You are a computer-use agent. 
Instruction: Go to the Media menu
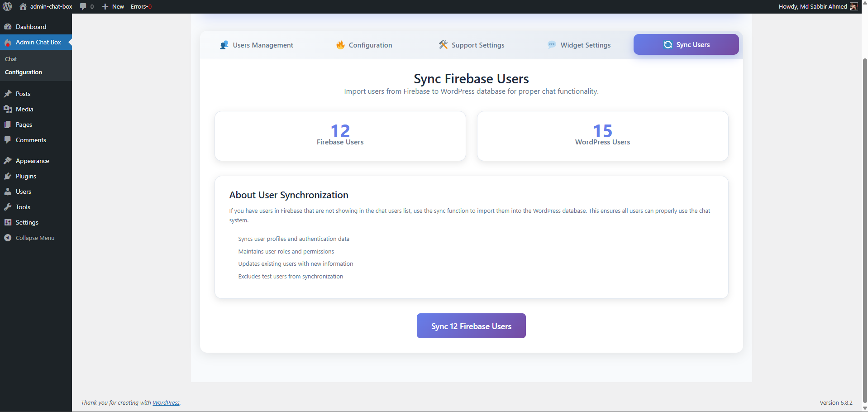(x=36, y=109)
